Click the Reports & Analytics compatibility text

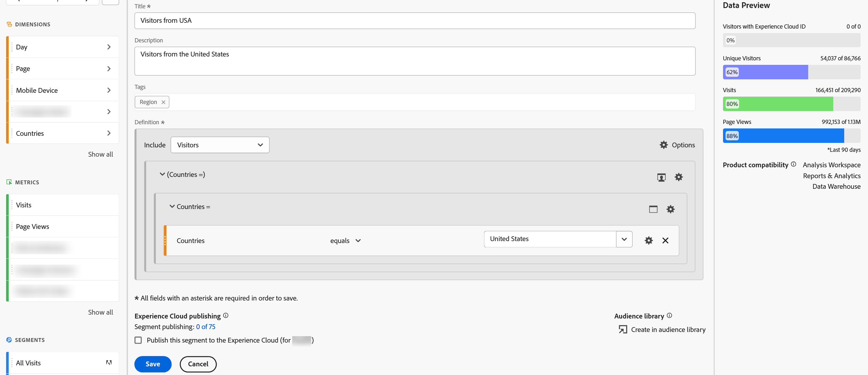831,176
